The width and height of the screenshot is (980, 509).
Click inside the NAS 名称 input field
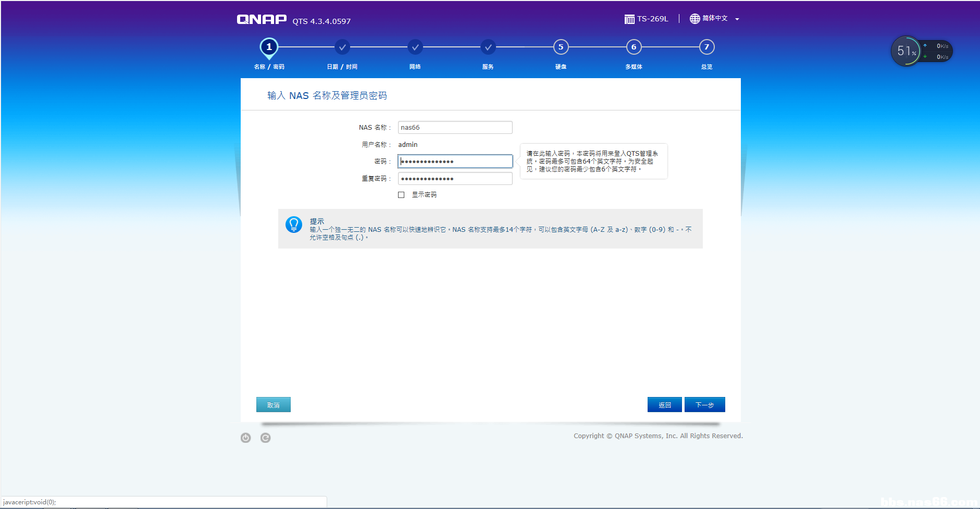pyautogui.click(x=454, y=127)
